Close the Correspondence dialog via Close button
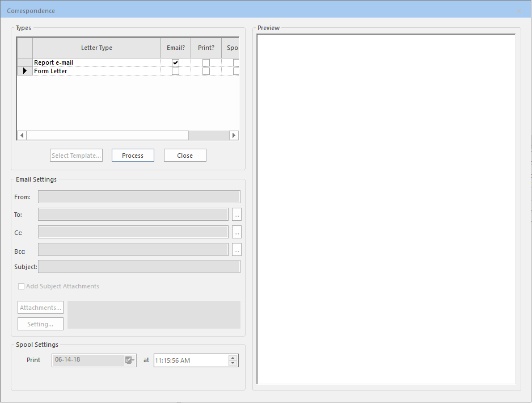This screenshot has height=403, width=532. pos(185,155)
